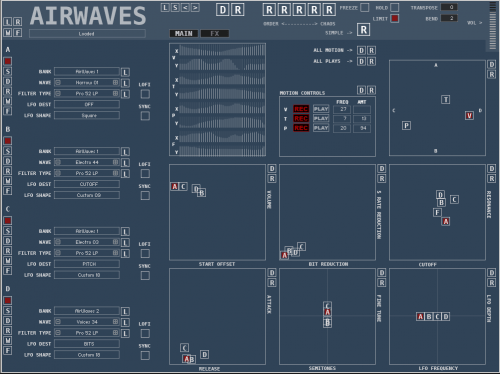Viewport: 500px width, 374px height.
Task: Click layer B's D (default) button
Action: (8, 161)
